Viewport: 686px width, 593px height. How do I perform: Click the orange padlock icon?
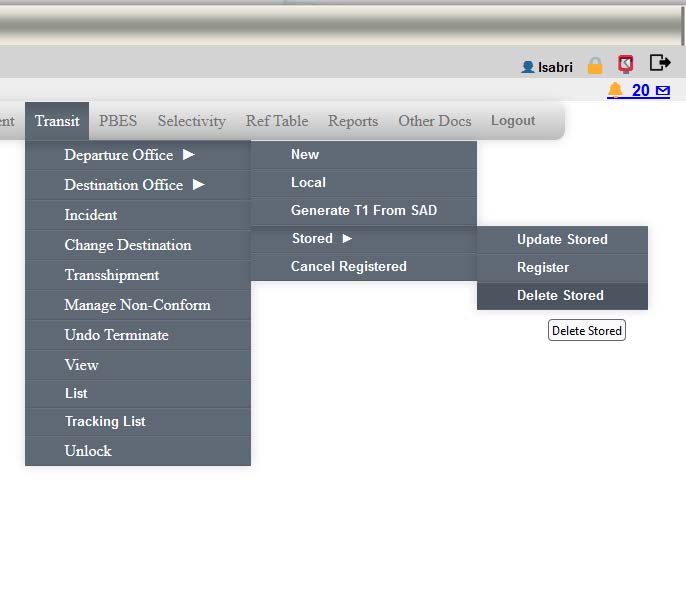point(595,66)
